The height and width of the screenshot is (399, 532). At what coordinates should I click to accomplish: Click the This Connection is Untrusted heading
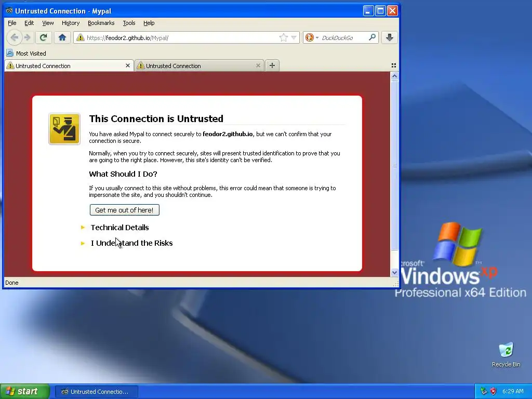click(156, 119)
